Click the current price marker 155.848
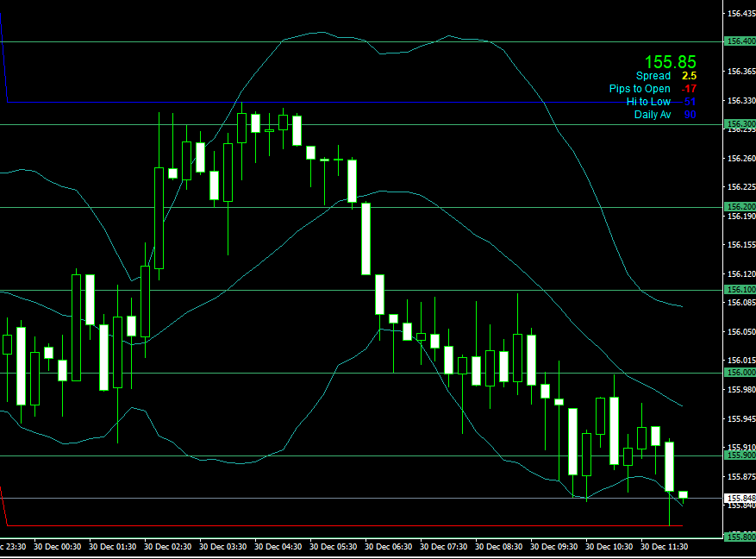The width and height of the screenshot is (756, 559). 740,499
